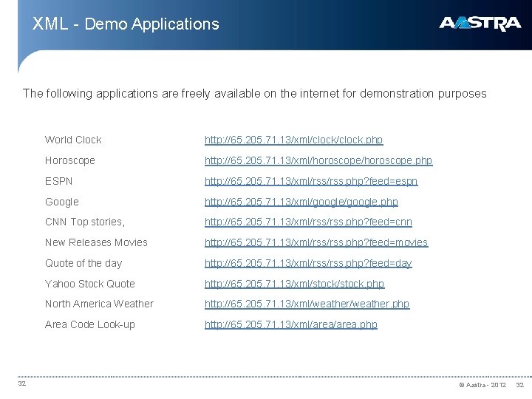Open the CNN rss feed link
Viewport: 532px width, 399px height.
[308, 222]
